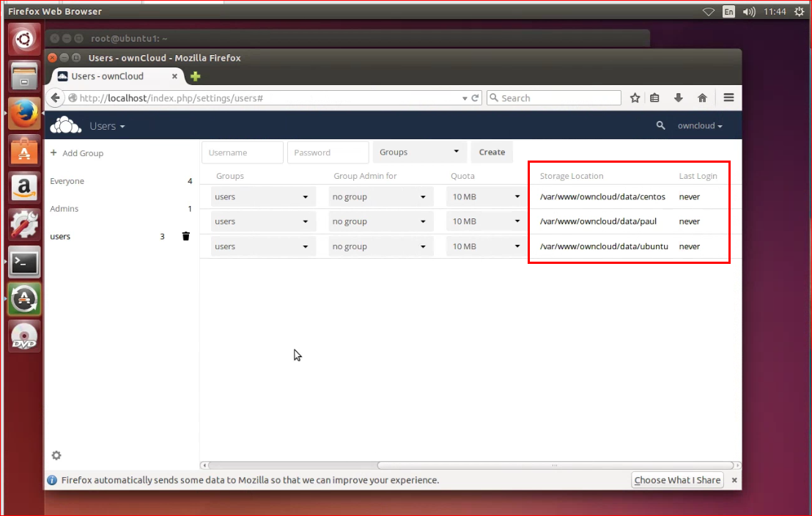Open Amazon launcher icon

(24, 188)
